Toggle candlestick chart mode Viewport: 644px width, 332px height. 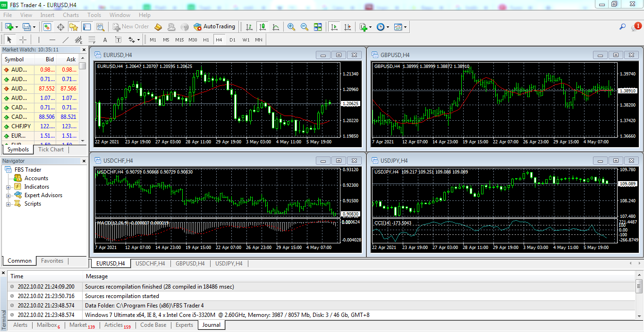click(262, 27)
